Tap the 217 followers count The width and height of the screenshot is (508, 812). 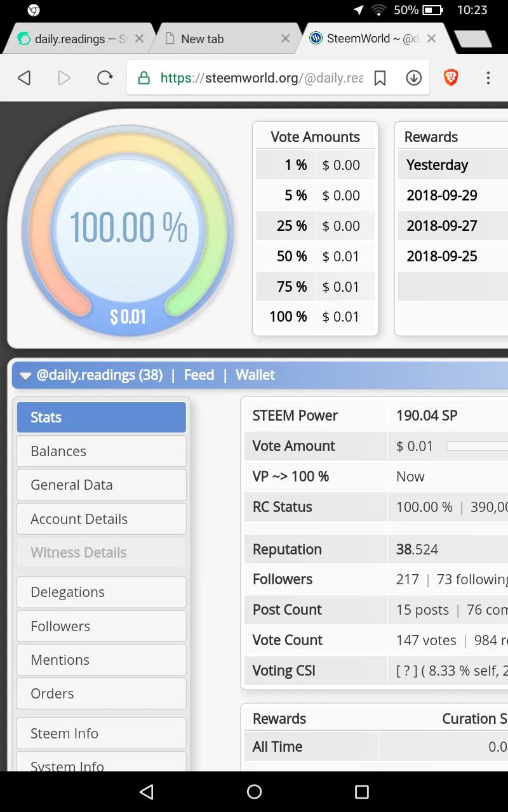[408, 579]
